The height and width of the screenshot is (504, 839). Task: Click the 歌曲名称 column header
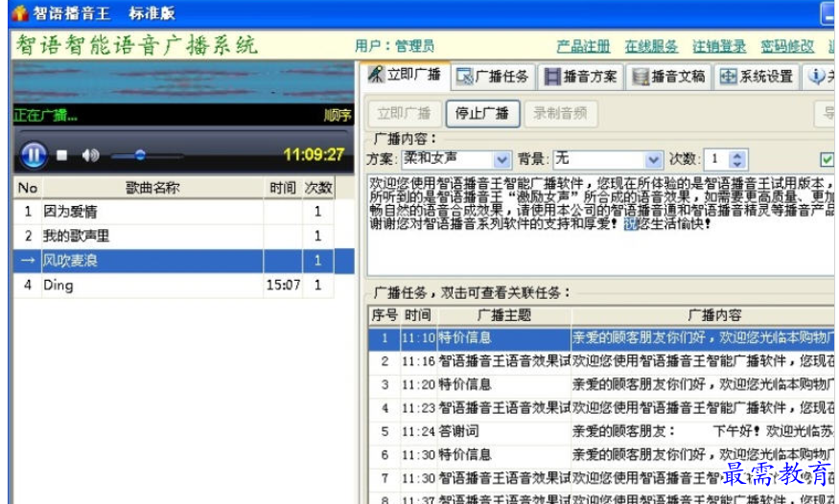click(x=152, y=188)
